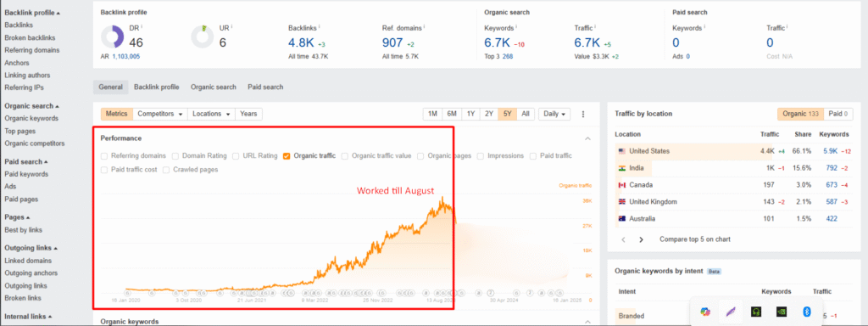Click the info icon beside DR

[142, 27]
